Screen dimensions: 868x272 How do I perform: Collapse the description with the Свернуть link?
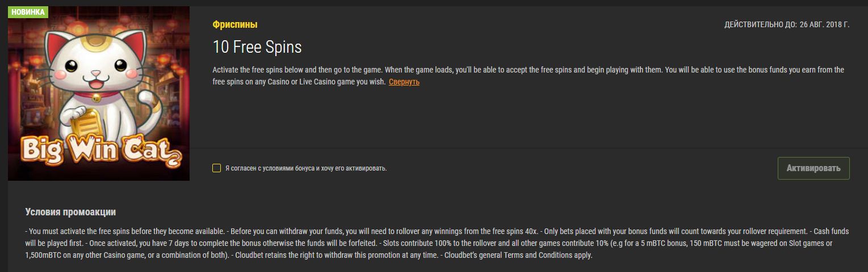[404, 82]
